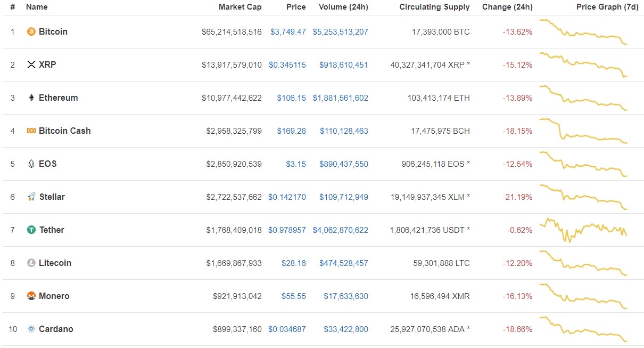Click Bitcoin Cash price $169.28
Image resolution: width=644 pixels, height=348 pixels.
pyautogui.click(x=292, y=131)
